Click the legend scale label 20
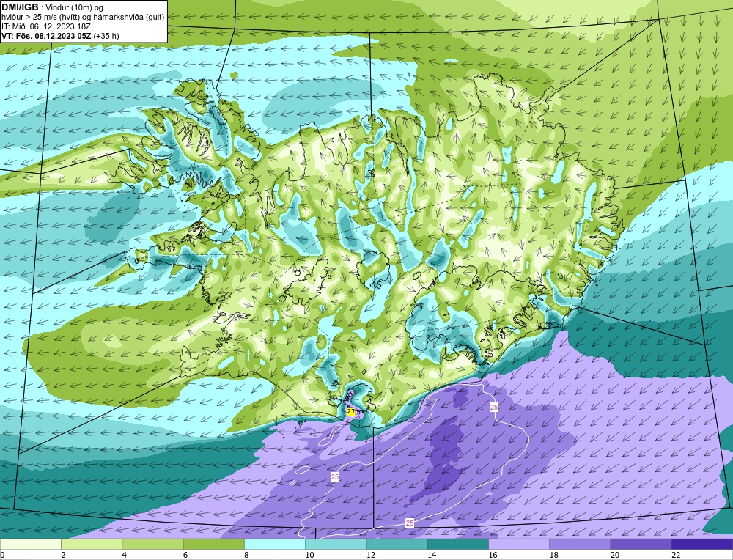 point(615,556)
